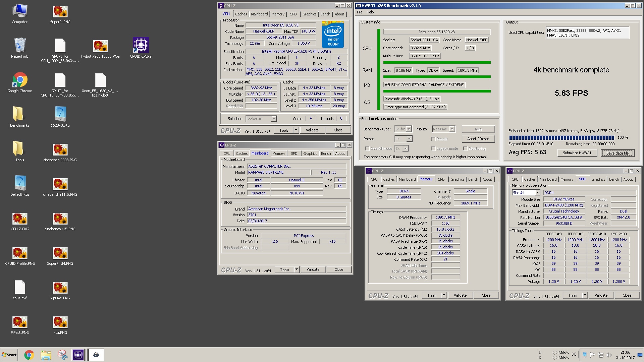Viewport: 644px width, 362px height.
Task: Click the Abort / Reset button
Action: [478, 139]
